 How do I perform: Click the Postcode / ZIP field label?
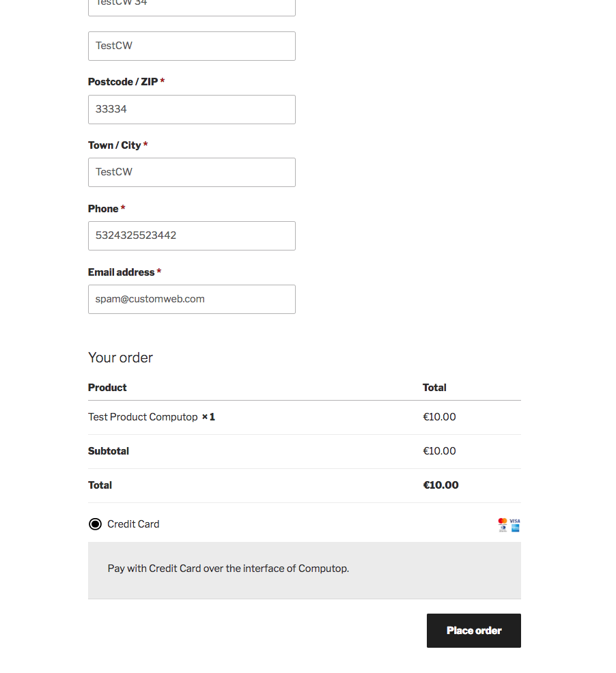pos(123,82)
